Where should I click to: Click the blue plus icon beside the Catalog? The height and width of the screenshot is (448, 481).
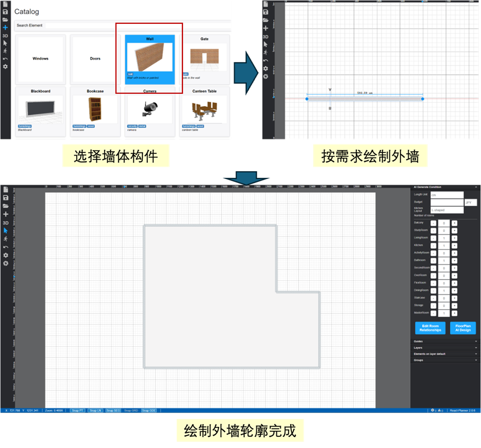click(x=5, y=27)
